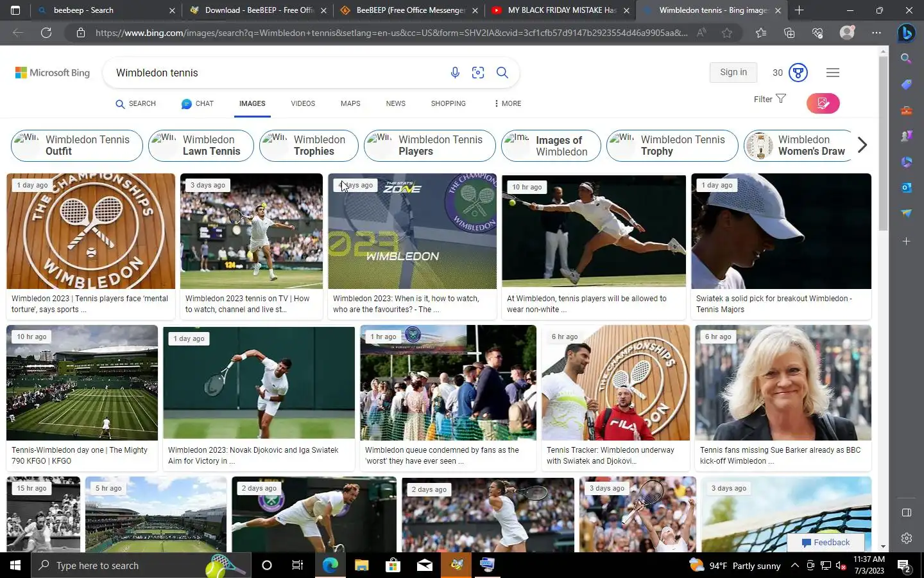The image size is (924, 578).
Task: Open the Wimbledon logo 'mental torture' image
Action: [x=90, y=231]
